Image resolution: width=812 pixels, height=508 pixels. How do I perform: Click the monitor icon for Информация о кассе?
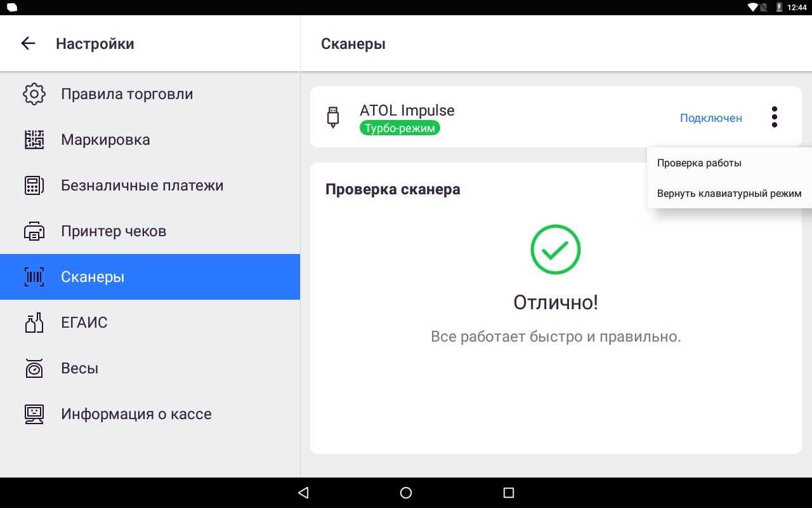(x=34, y=414)
